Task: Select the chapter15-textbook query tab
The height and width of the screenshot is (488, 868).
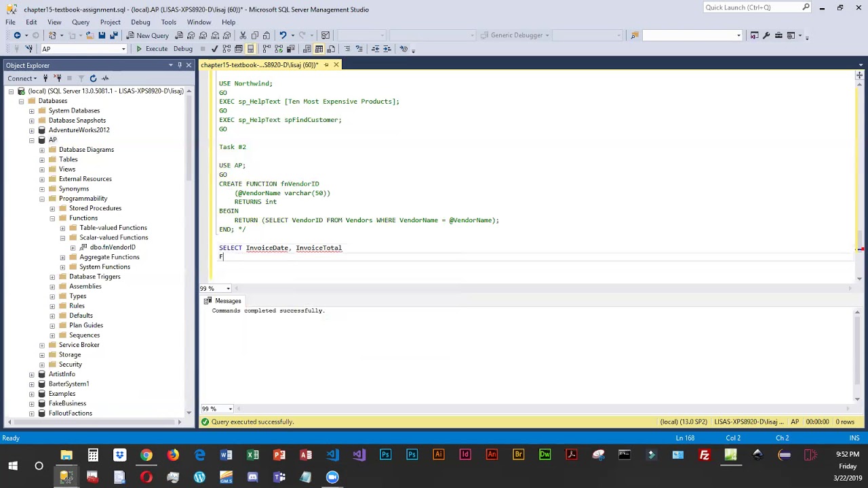Action: [x=259, y=65]
